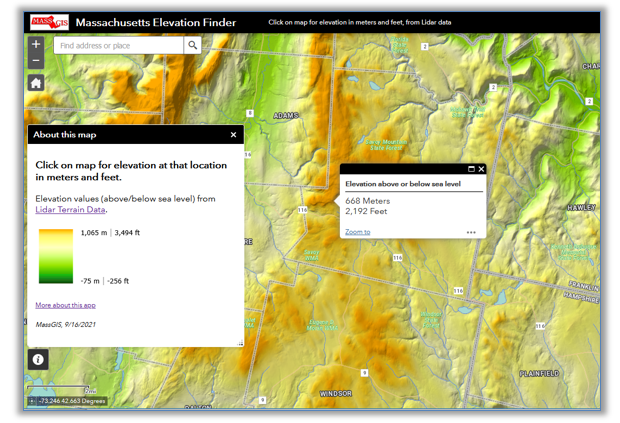The height and width of the screenshot is (423, 620).
Task: Zoom in on the map
Action: point(36,44)
